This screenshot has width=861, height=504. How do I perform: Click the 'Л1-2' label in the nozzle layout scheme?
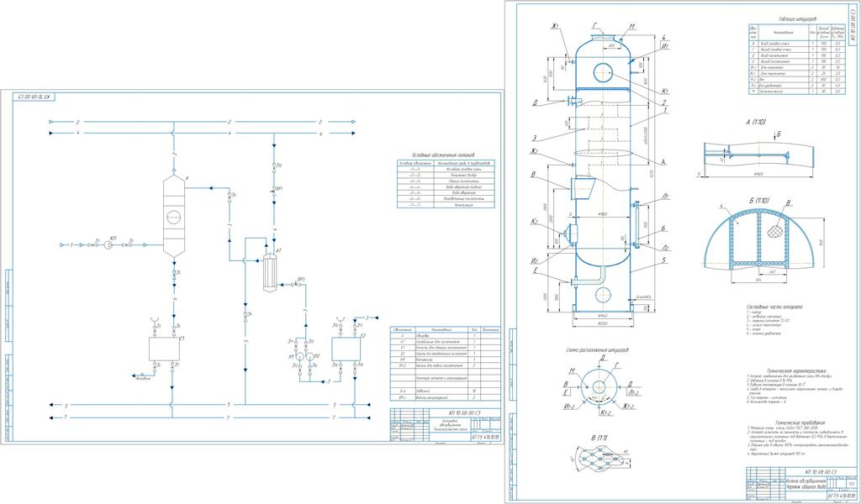(633, 393)
